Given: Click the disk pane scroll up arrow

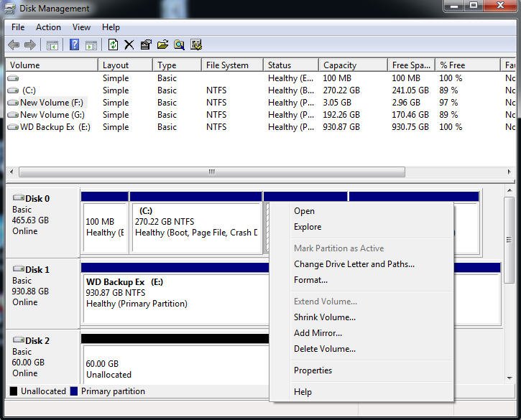Looking at the screenshot, I should [509, 190].
